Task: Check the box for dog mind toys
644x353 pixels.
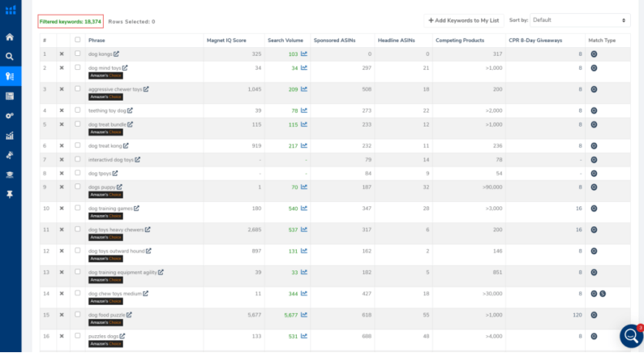Action: point(78,68)
